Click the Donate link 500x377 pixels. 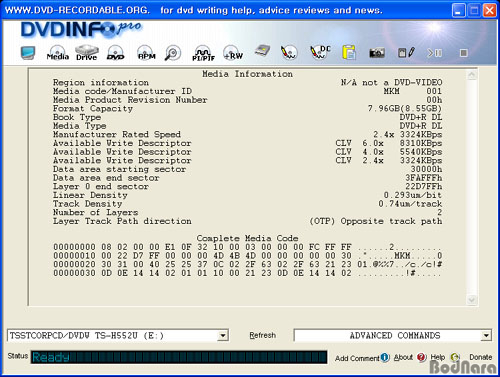point(481,357)
